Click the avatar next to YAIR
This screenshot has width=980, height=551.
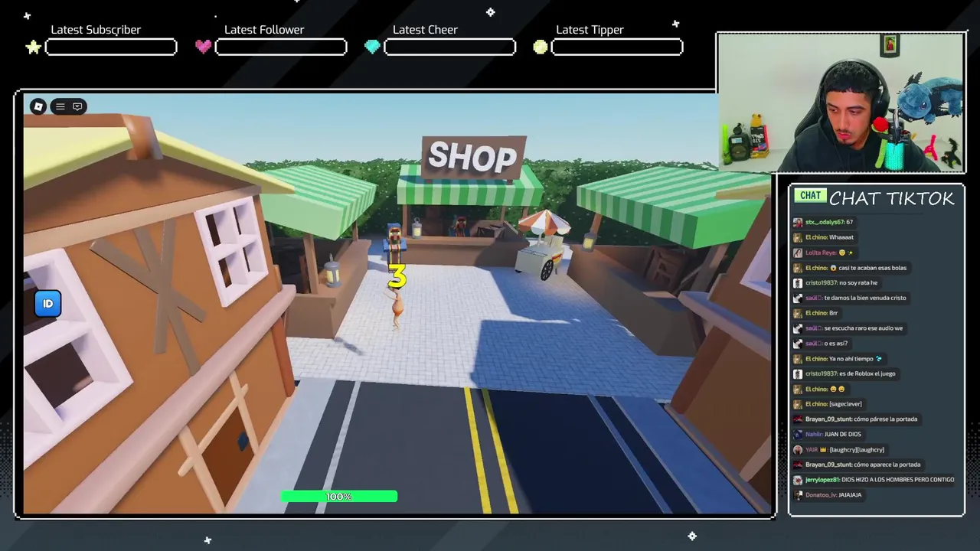point(798,450)
